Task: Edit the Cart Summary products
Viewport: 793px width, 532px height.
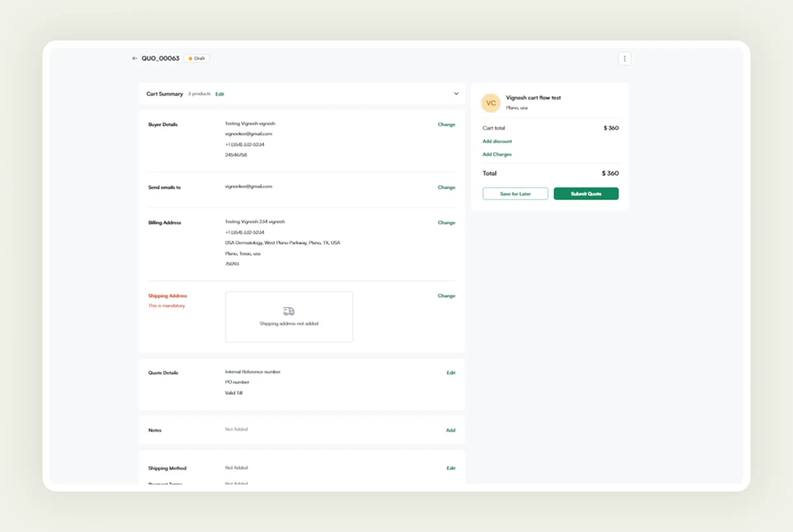Action: [x=220, y=94]
